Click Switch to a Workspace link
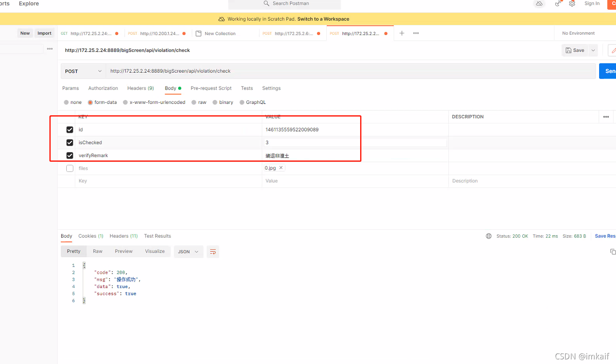616x364 pixels. point(323,19)
